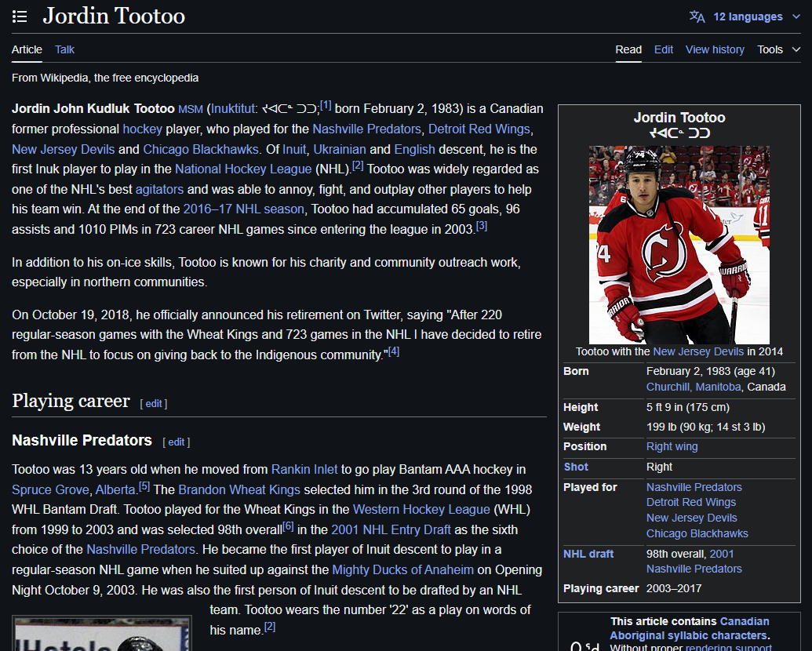Viewport: 812px width, 651px height.
Task: Open the Inuktitut language link
Action: [x=232, y=109]
